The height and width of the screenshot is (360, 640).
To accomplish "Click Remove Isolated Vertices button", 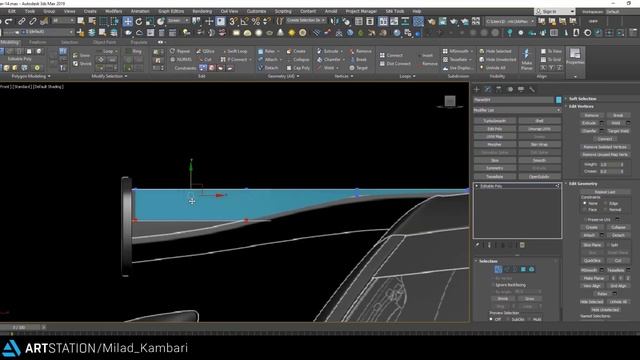I will (x=604, y=147).
